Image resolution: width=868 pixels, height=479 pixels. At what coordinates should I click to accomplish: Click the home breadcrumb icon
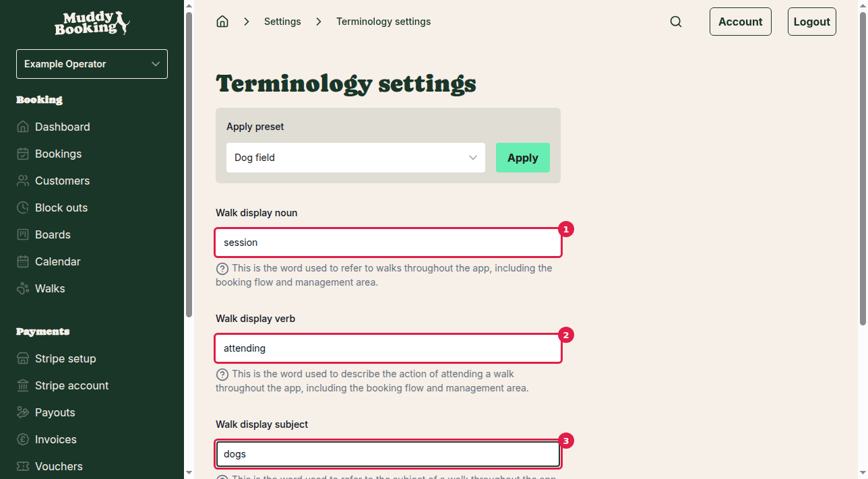tap(222, 21)
